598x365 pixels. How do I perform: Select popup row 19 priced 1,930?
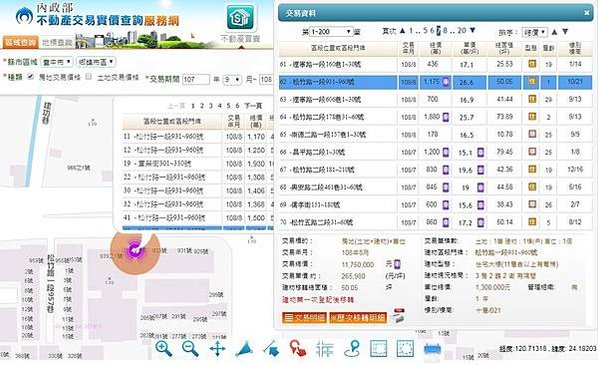(198, 164)
